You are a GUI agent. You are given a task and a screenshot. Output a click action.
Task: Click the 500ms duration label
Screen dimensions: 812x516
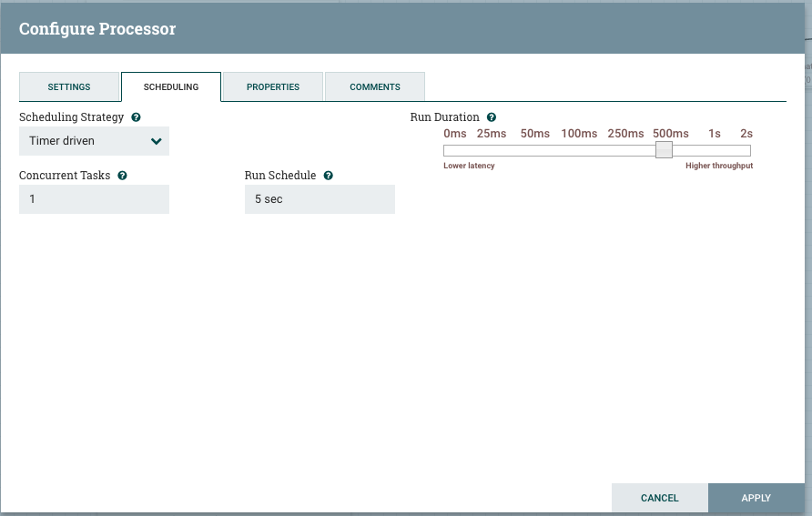coord(671,134)
